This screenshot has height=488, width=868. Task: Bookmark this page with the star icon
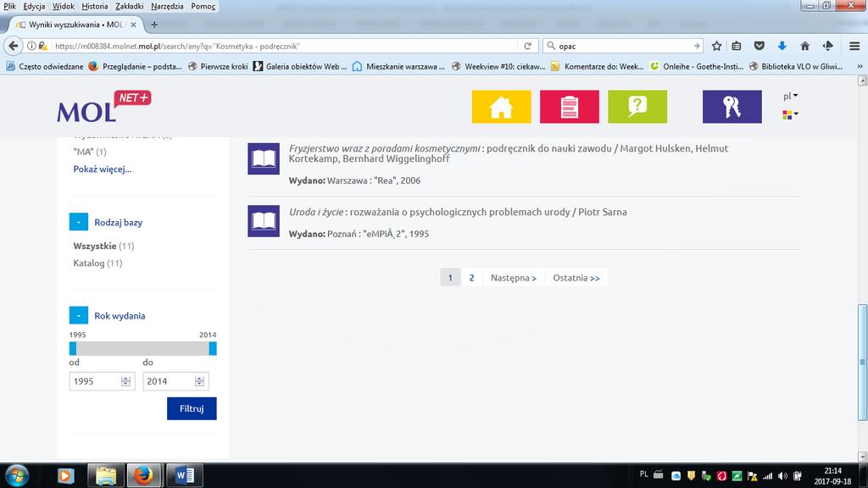716,46
